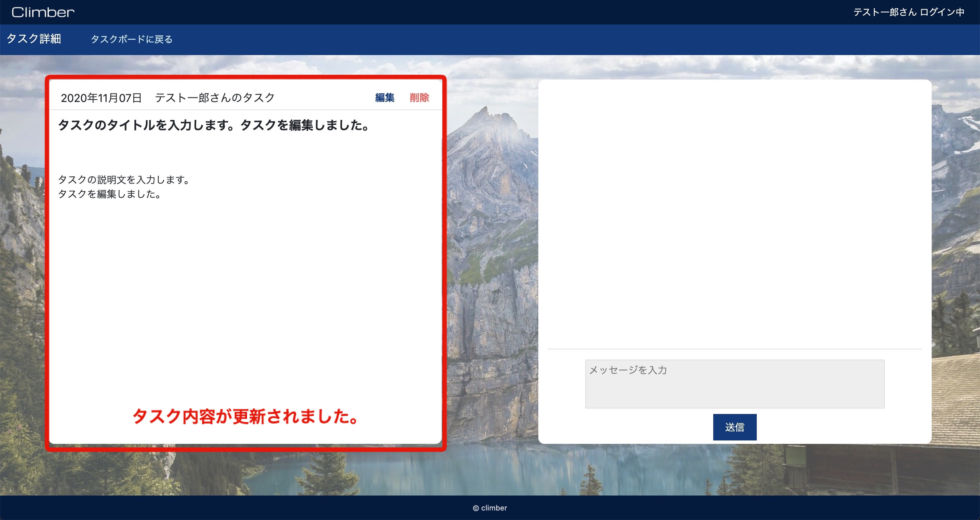Viewport: 980px width, 520px height.
Task: Select the テスト一郎さんのタスク heading
Action: [215, 97]
